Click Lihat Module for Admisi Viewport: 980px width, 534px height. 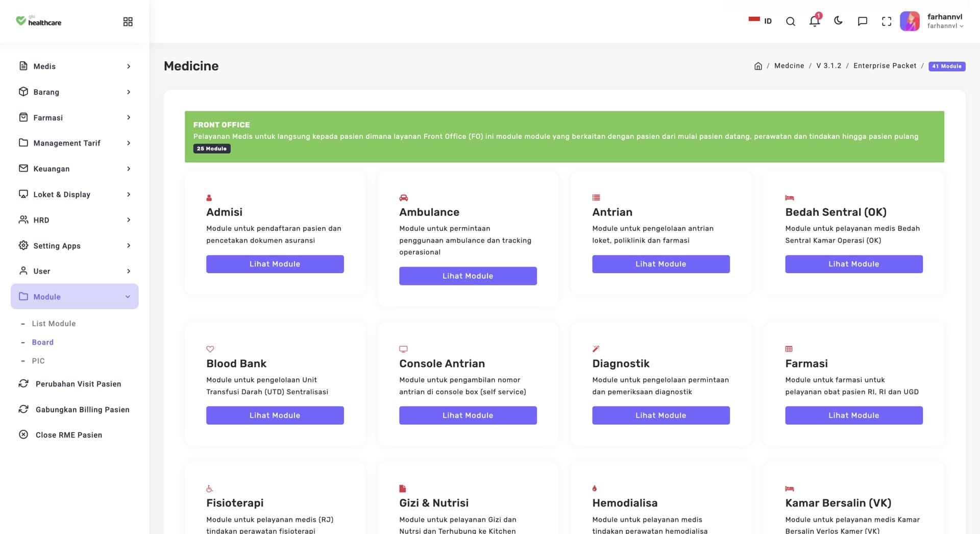(x=275, y=264)
